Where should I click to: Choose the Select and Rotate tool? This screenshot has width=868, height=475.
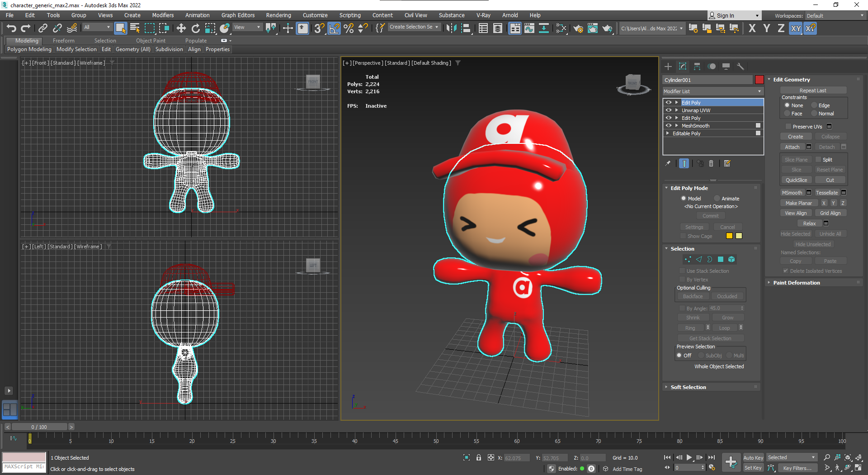click(195, 28)
